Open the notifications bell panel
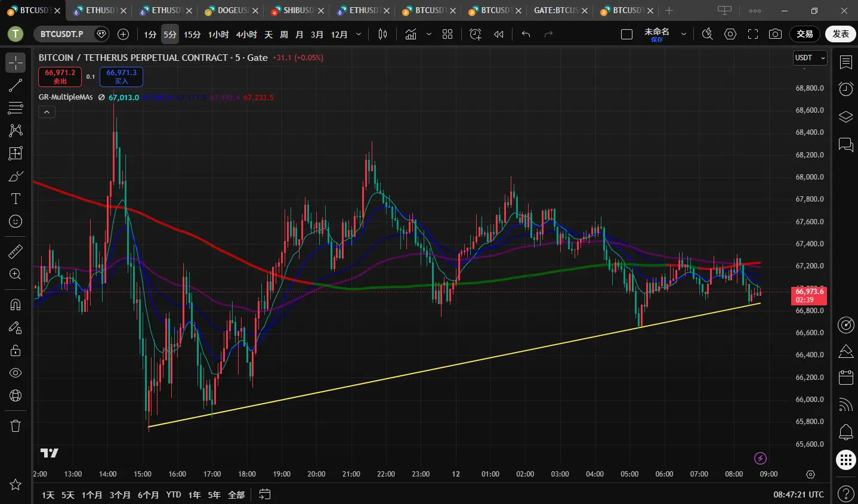Viewport: 858px width, 504px height. pyautogui.click(x=845, y=432)
